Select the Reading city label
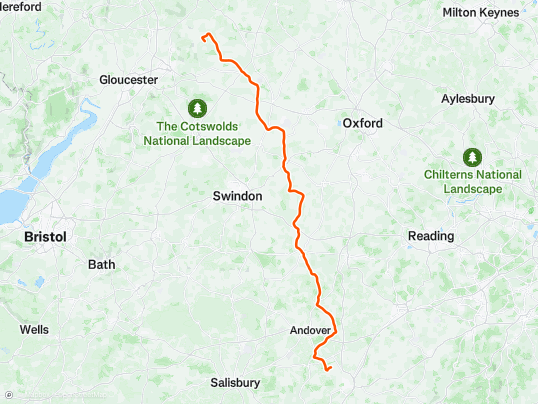The width and height of the screenshot is (538, 404). [x=431, y=236]
